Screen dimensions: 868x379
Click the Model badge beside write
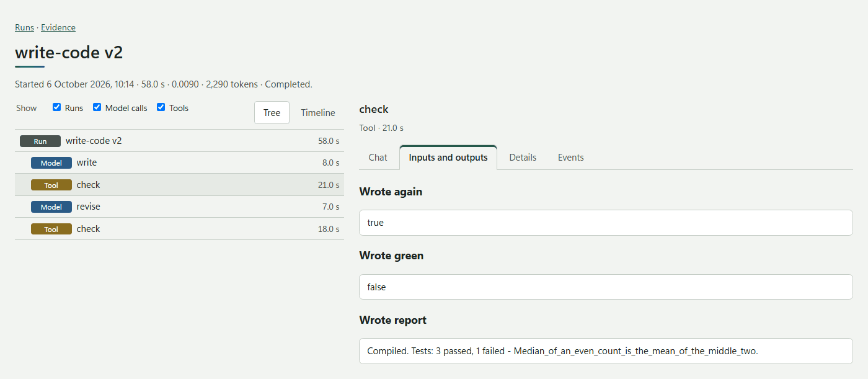(51, 163)
